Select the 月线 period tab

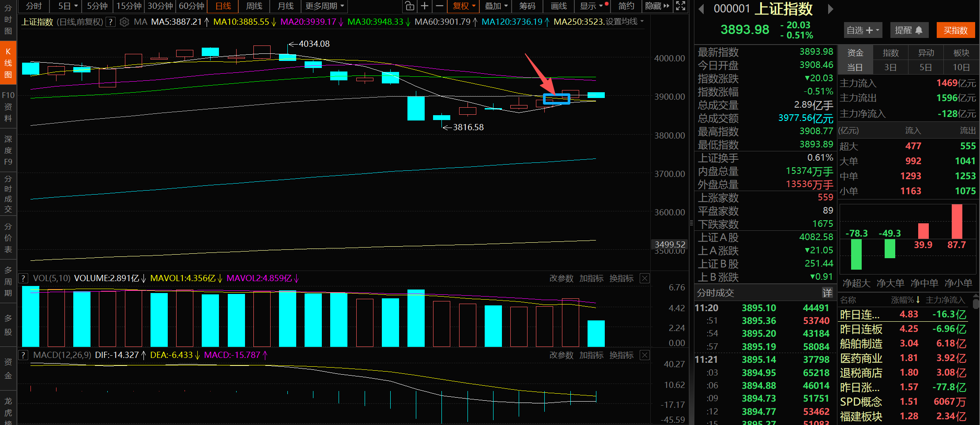coord(286,6)
